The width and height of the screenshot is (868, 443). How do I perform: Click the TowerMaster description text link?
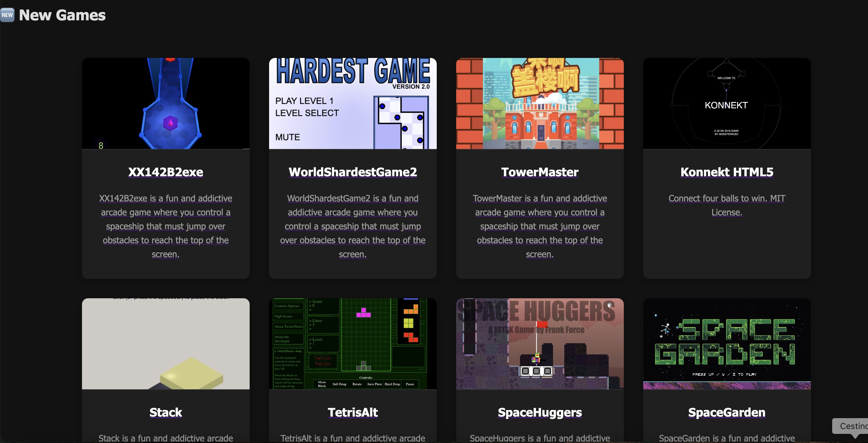tap(539, 226)
